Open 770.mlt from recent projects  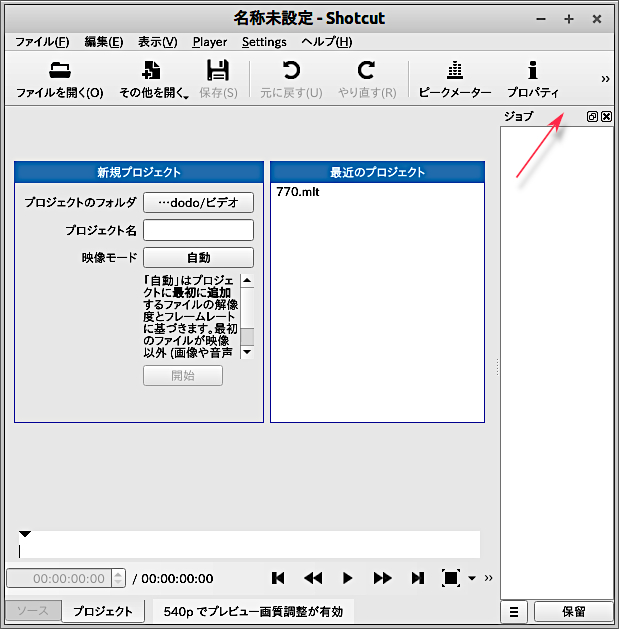(x=297, y=192)
